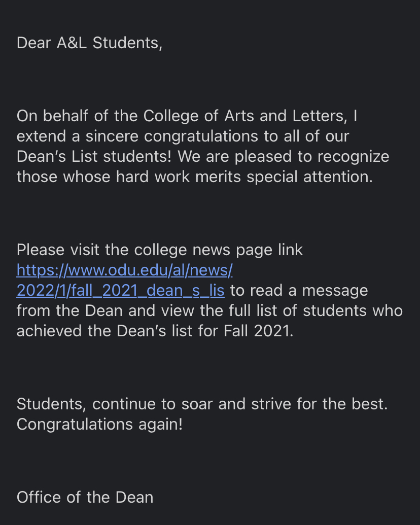Click the 'achieved the Dean's list for Fall 2021' line

click(155, 331)
